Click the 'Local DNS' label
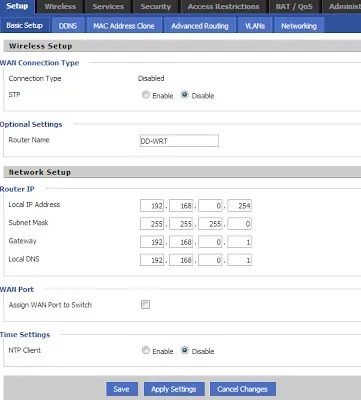 [24, 259]
